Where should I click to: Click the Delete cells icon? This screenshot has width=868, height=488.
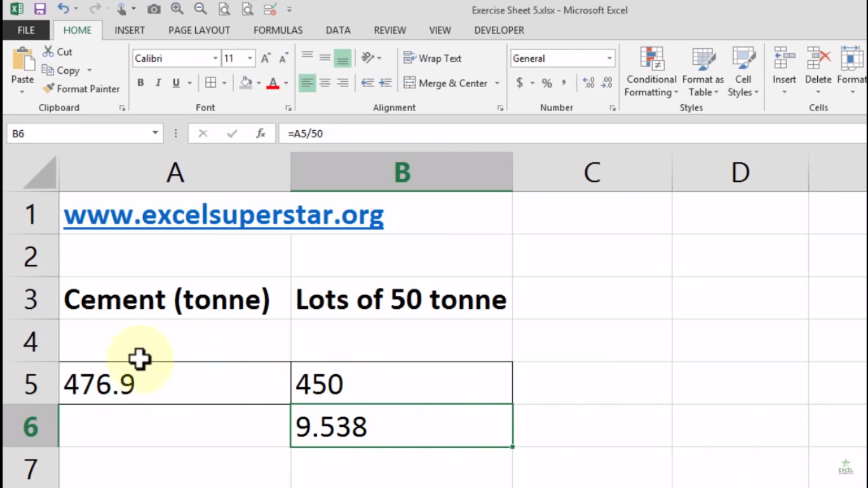[x=818, y=58]
